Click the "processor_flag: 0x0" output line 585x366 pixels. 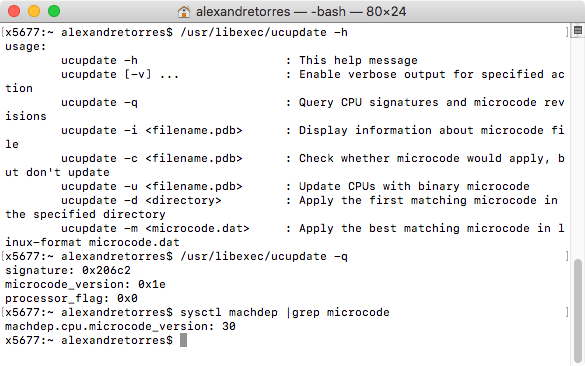71,298
